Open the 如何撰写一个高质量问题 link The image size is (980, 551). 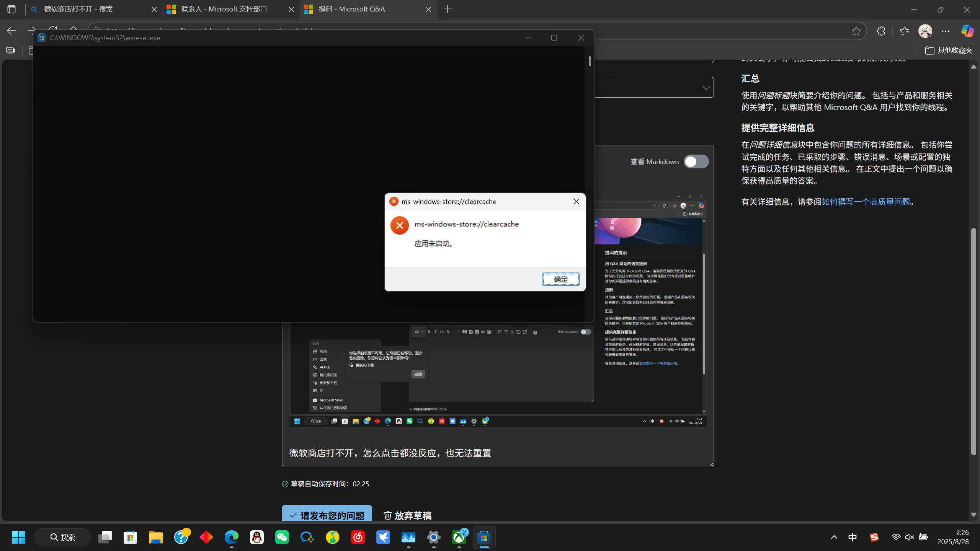[866, 202]
